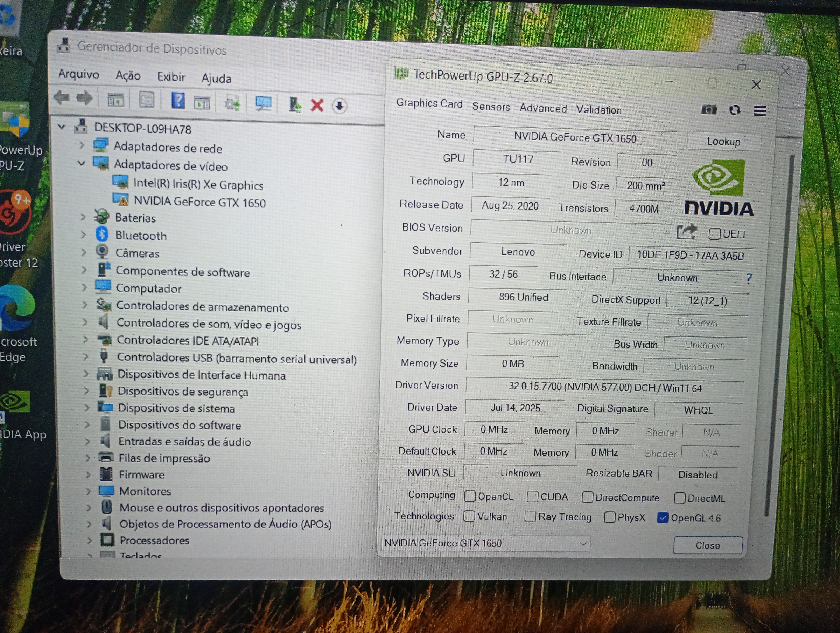This screenshot has width=840, height=633.
Task: Open the Ação menu
Action: (x=128, y=76)
